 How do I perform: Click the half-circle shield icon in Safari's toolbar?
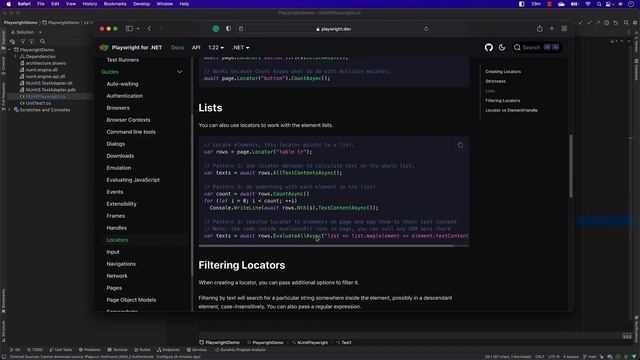point(228,29)
